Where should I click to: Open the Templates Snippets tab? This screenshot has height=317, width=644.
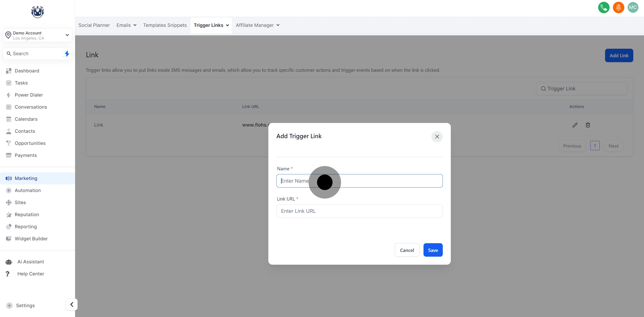pos(165,25)
